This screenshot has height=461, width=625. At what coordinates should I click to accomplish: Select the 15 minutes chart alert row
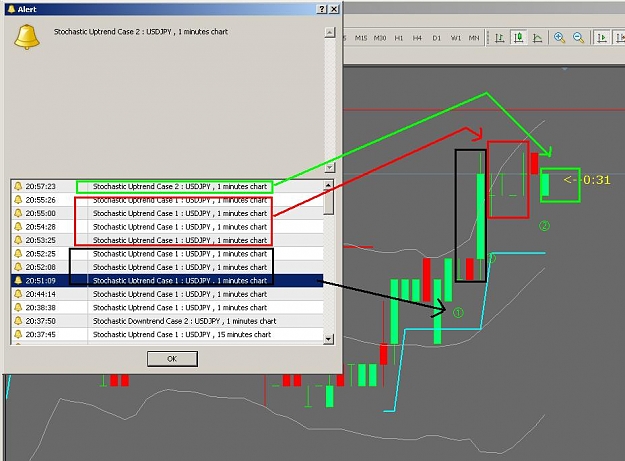click(167, 334)
